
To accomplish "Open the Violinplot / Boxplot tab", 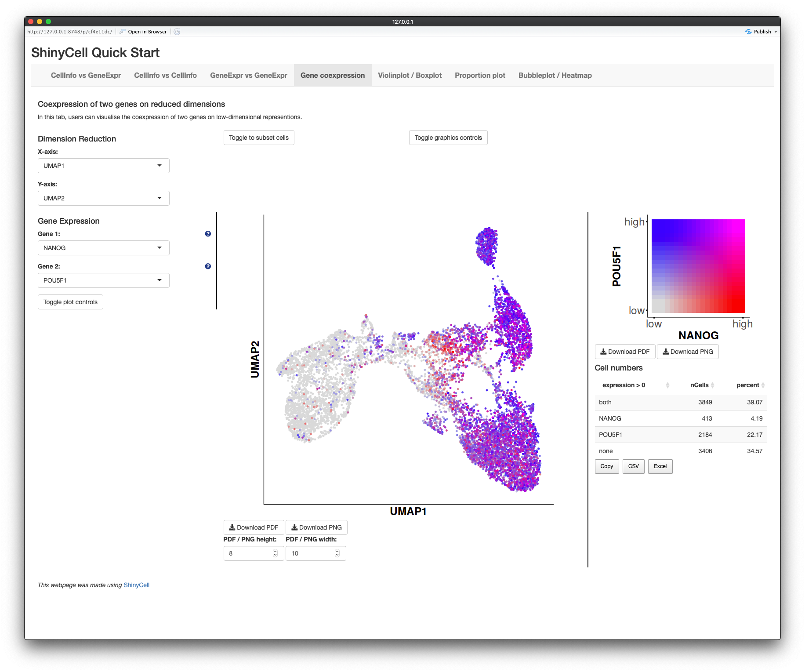I will click(410, 75).
